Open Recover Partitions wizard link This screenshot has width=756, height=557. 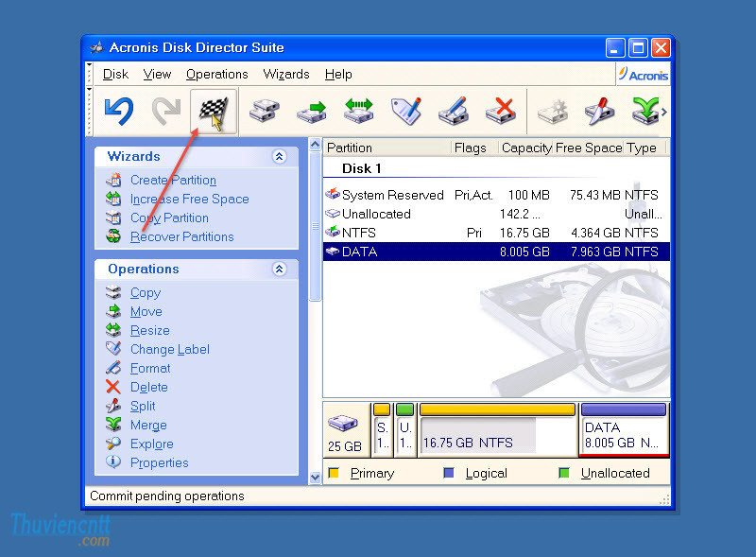(181, 237)
